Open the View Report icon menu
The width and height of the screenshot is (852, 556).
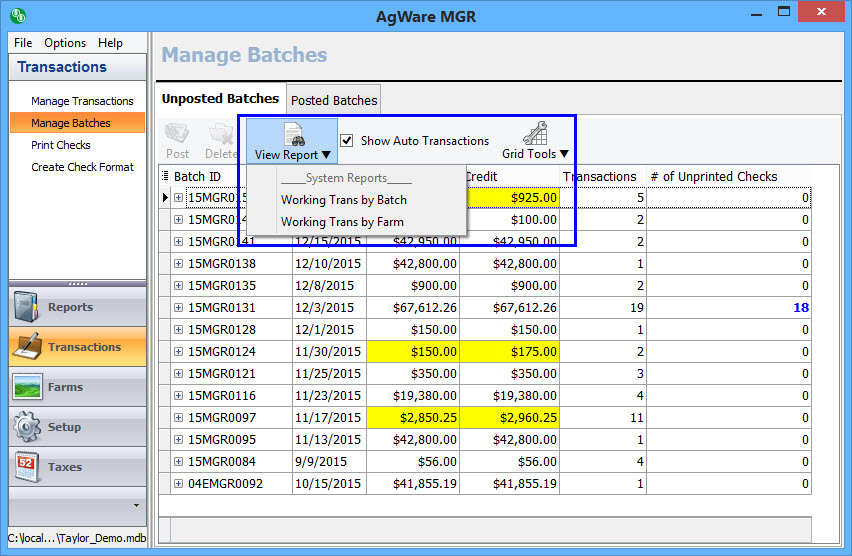click(292, 138)
